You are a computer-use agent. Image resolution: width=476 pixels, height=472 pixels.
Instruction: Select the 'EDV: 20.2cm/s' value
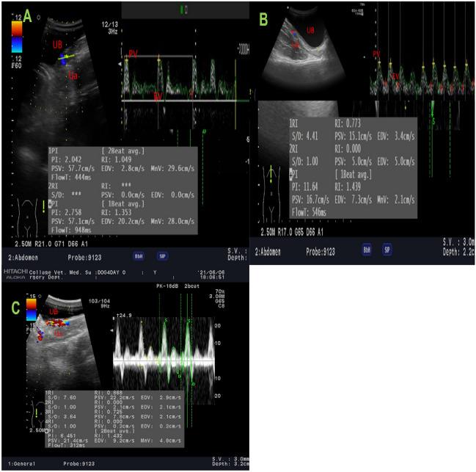point(123,221)
